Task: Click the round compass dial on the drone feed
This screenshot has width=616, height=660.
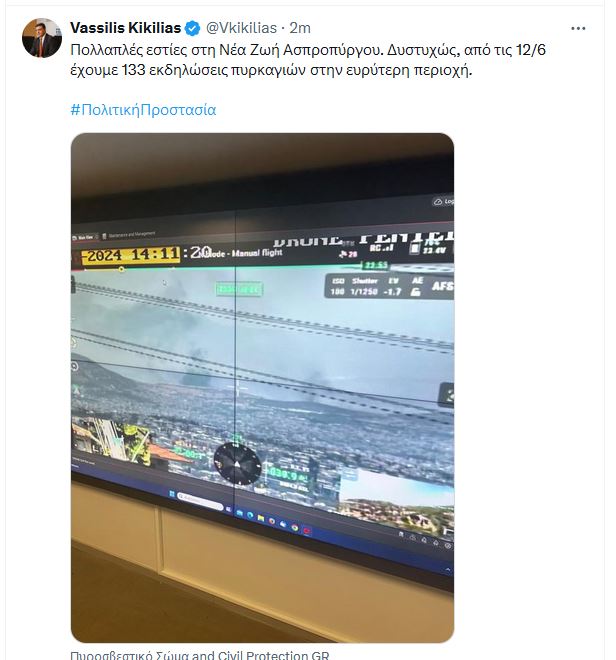Action: click(237, 464)
